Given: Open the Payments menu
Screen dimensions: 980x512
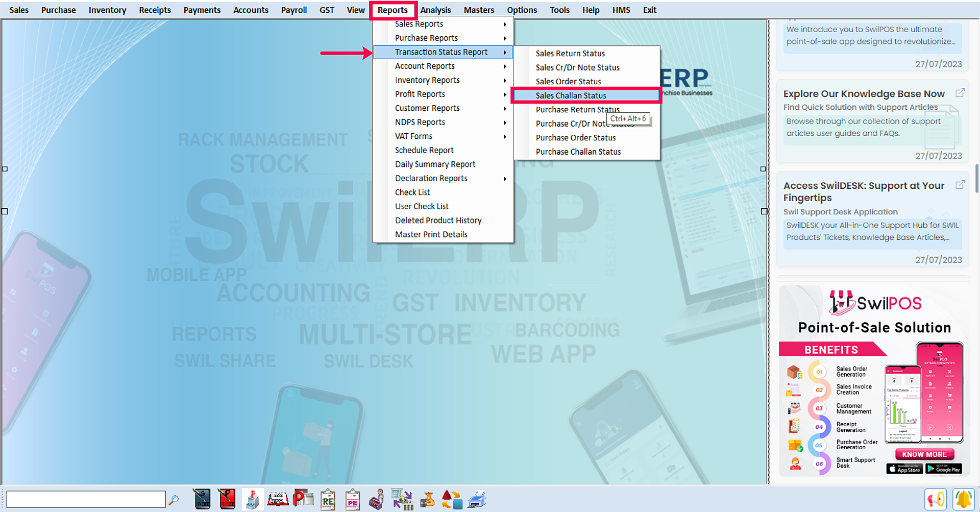Looking at the screenshot, I should [x=202, y=10].
